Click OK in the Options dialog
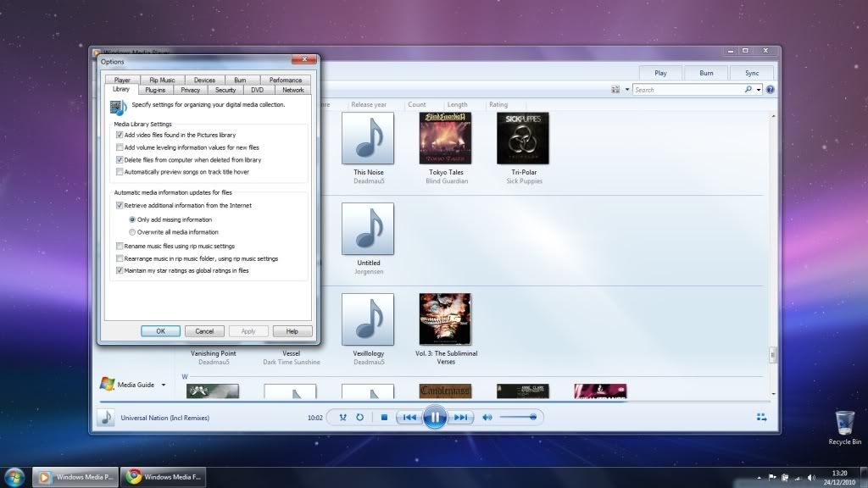 tap(160, 331)
